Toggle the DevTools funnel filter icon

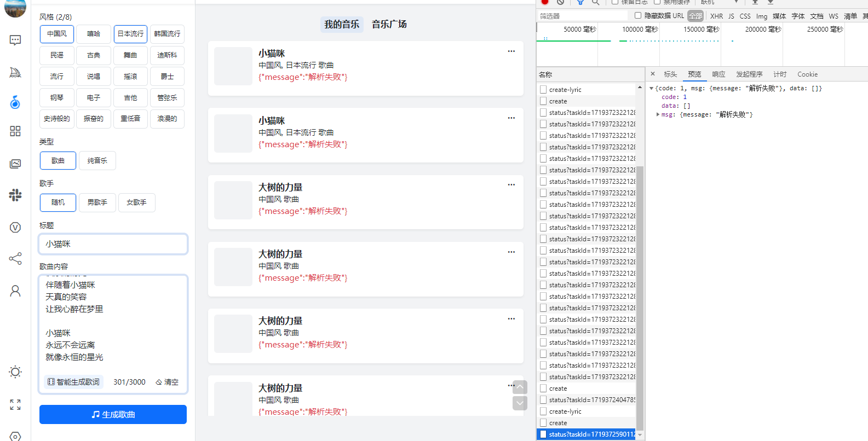(x=580, y=2)
